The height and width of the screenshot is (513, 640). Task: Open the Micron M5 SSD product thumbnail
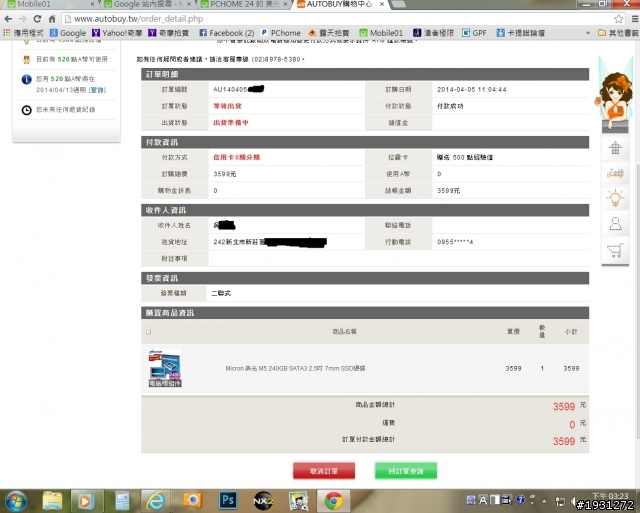pyautogui.click(x=165, y=368)
